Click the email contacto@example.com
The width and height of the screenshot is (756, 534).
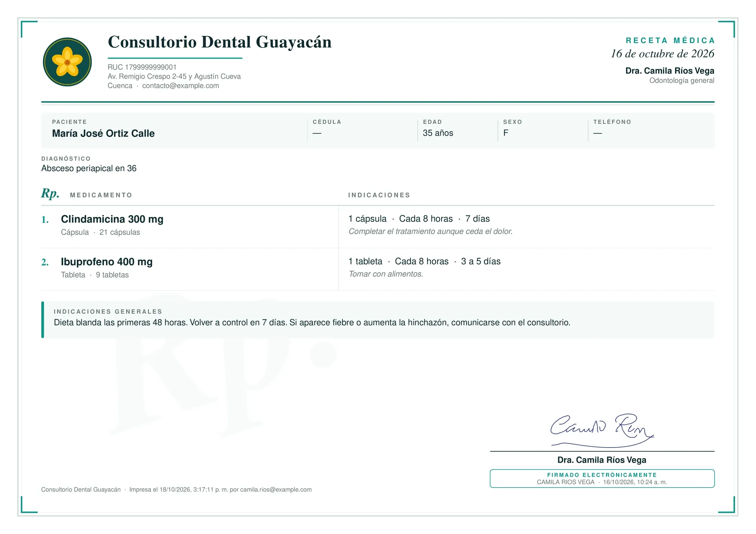coord(181,86)
